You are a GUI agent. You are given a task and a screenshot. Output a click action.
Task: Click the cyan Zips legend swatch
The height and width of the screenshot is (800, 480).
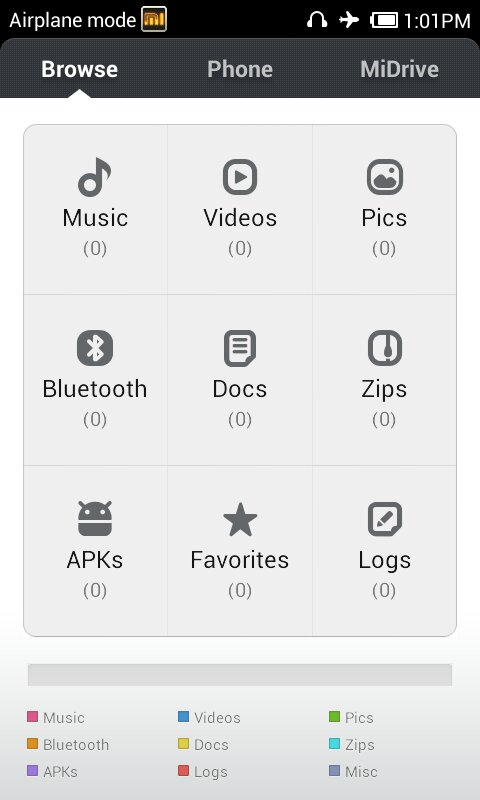(x=335, y=744)
